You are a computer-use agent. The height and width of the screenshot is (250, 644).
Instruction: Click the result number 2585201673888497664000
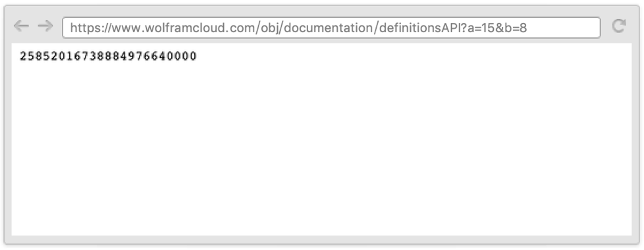pyautogui.click(x=109, y=56)
